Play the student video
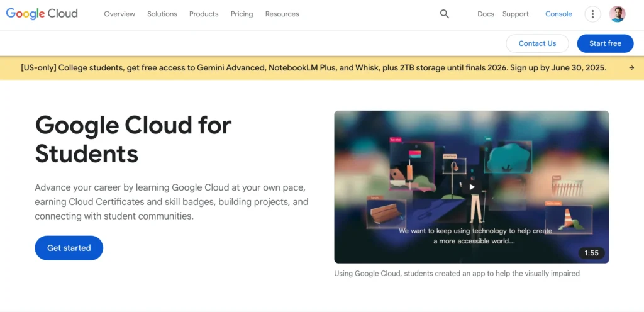Screen dimensions: 644x312 (x=472, y=187)
